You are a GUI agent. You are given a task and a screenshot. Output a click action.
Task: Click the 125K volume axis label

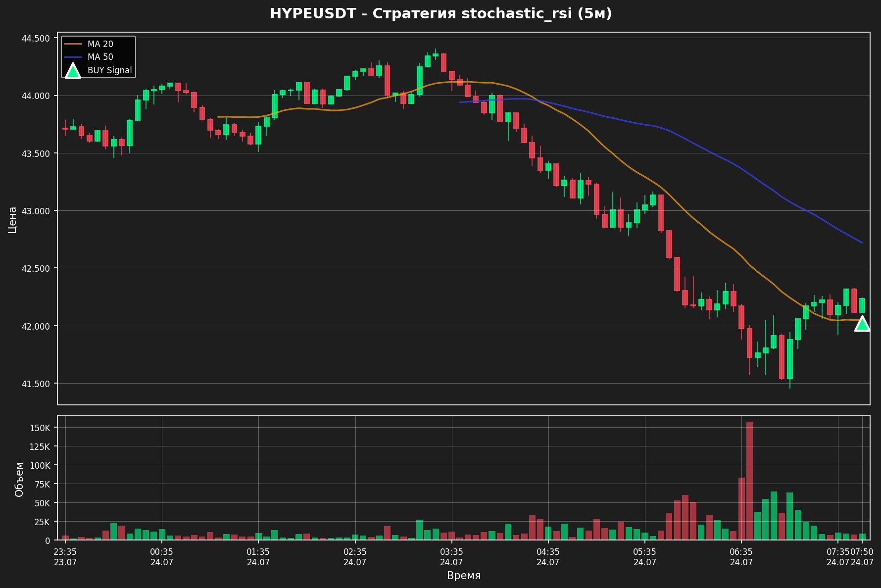[40, 446]
